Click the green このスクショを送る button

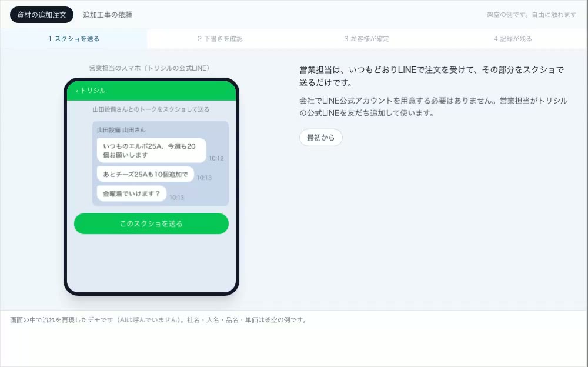tap(151, 223)
